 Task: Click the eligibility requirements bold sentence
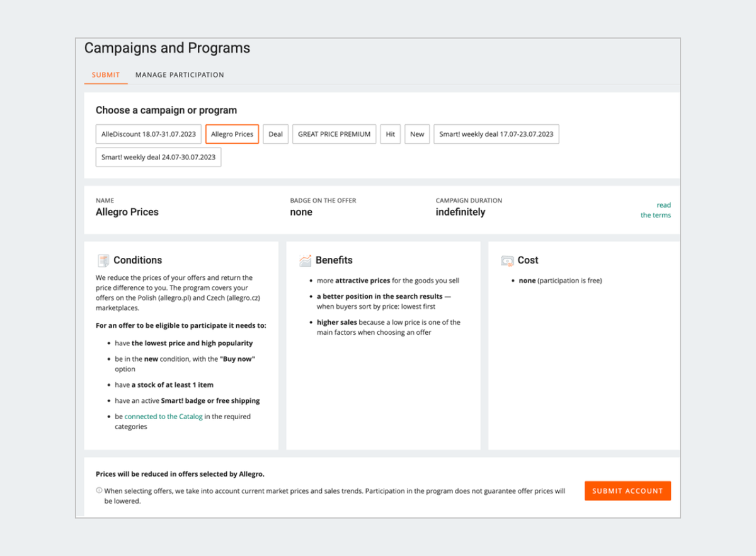click(x=181, y=326)
